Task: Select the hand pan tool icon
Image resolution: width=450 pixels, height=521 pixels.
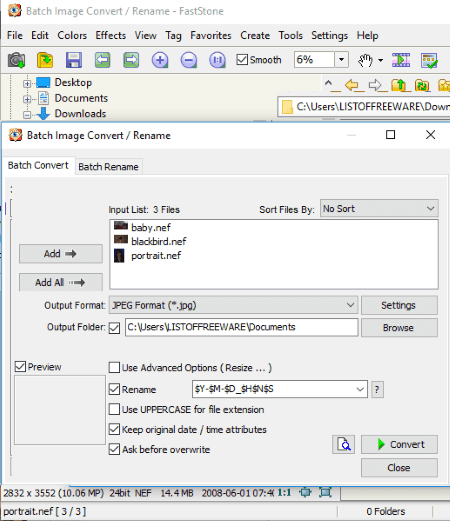Action: [x=365, y=60]
